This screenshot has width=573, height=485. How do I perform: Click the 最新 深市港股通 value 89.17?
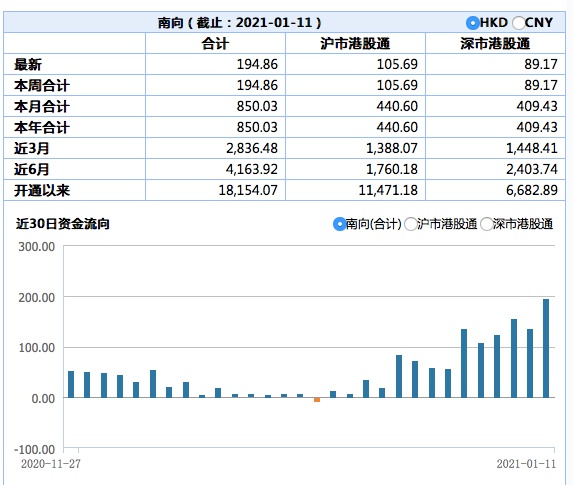pyautogui.click(x=541, y=64)
